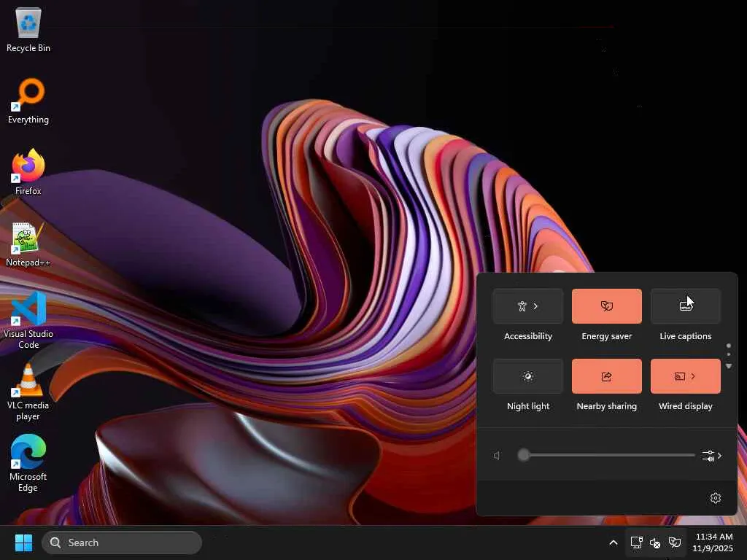Click the volume slider track
The width and height of the screenshot is (747, 560).
click(x=606, y=455)
